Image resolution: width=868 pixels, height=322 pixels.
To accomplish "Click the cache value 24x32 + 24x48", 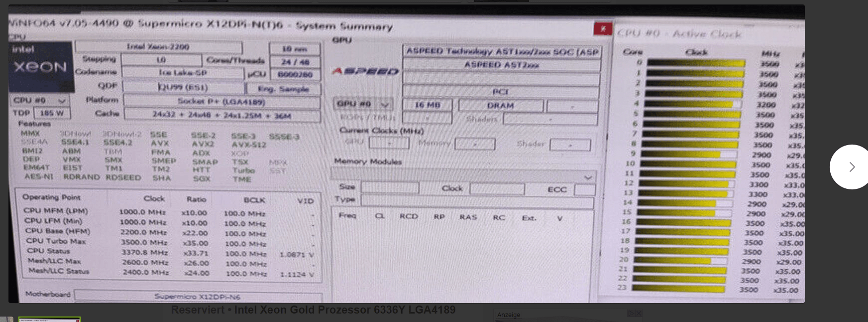I will (222, 115).
